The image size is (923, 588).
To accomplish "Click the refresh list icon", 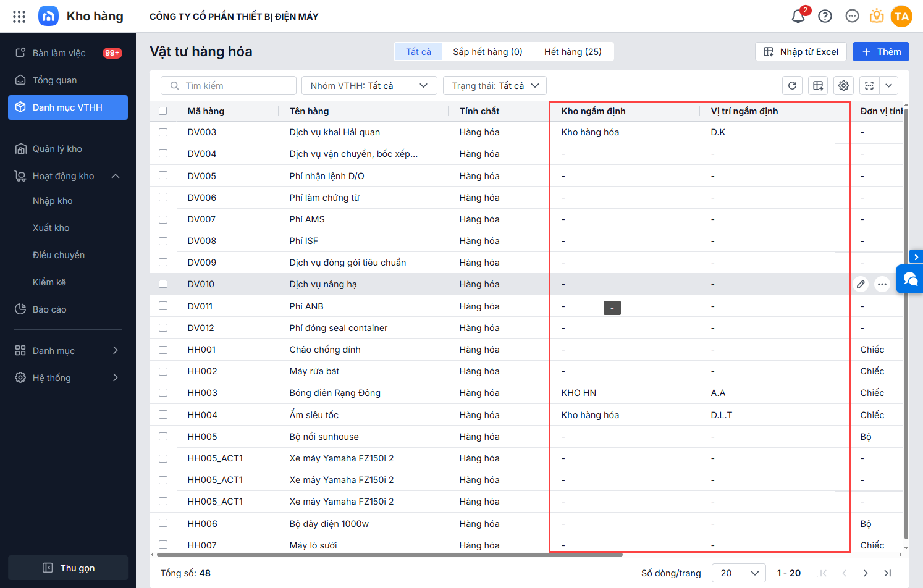I will (x=793, y=86).
